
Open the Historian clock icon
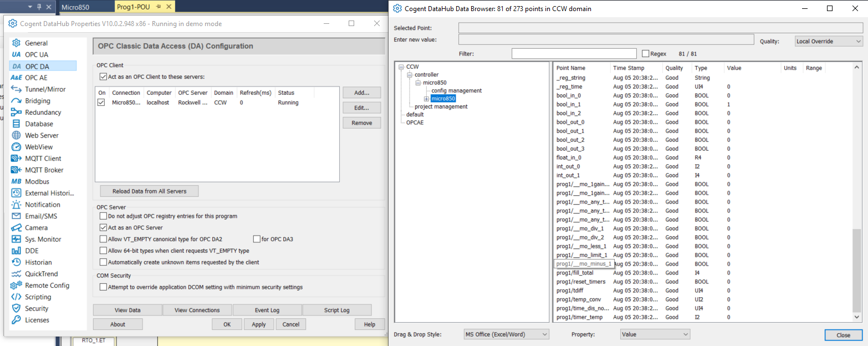pyautogui.click(x=16, y=262)
